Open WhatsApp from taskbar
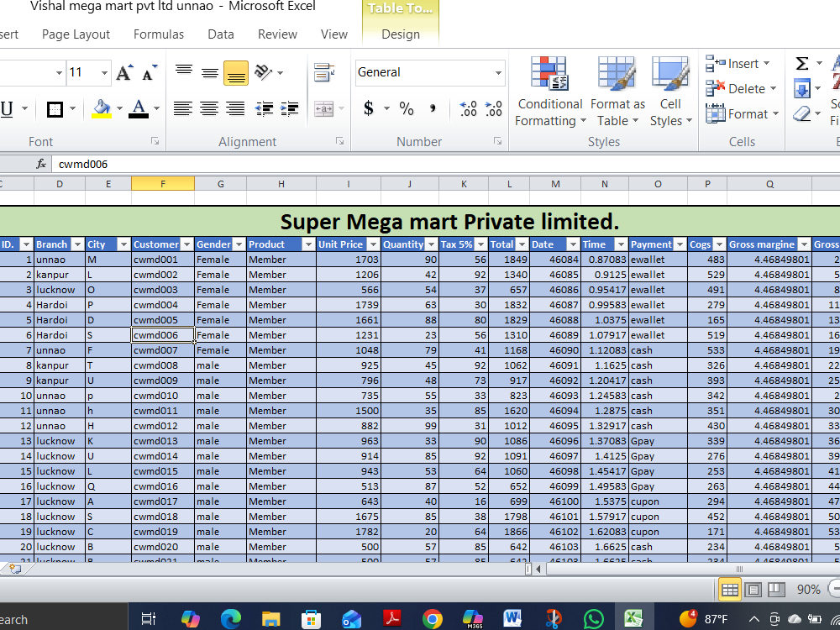This screenshot has width=840, height=630. point(594,619)
